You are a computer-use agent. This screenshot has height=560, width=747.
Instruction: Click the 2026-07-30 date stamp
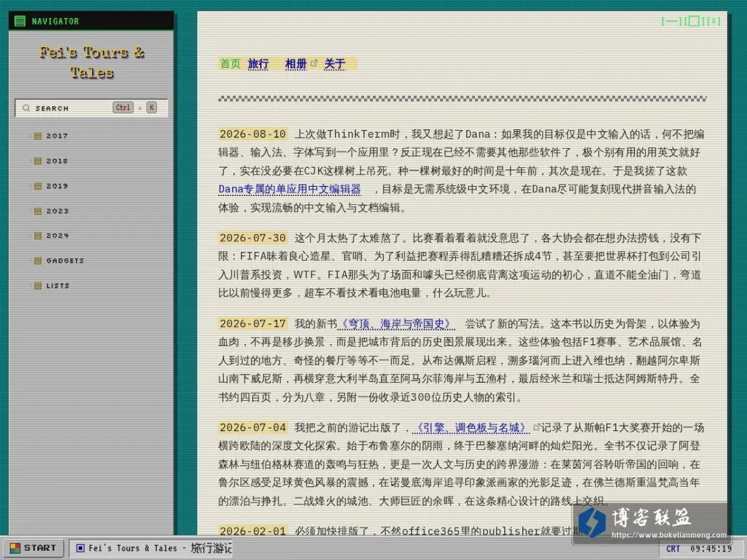pyautogui.click(x=253, y=238)
